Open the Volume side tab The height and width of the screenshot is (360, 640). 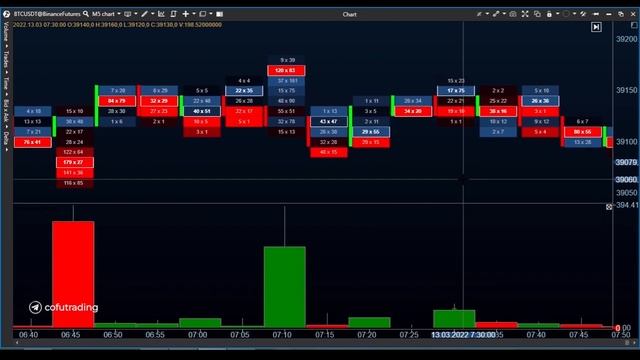(x=6, y=32)
